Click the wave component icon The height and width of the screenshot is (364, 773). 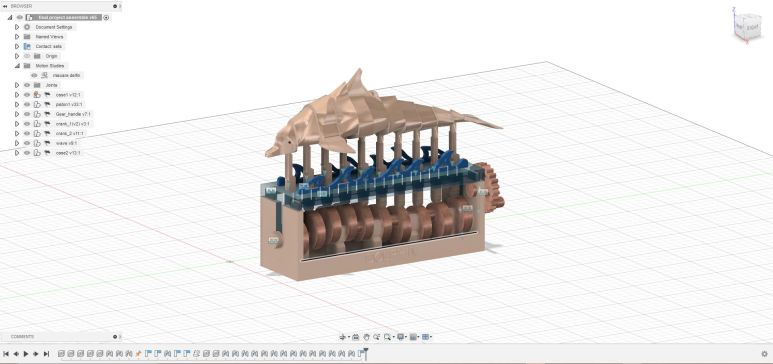(37, 143)
